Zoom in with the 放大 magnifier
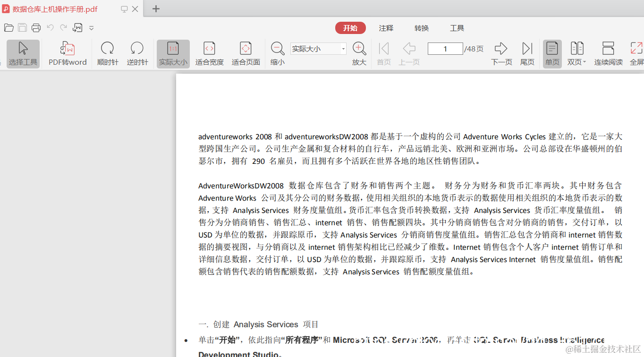The image size is (644, 357). pyautogui.click(x=359, y=54)
